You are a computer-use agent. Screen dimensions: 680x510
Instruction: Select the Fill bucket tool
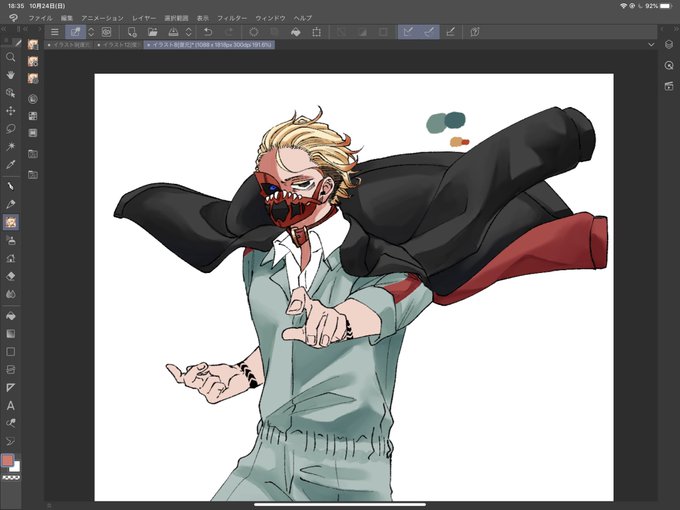pyautogui.click(x=10, y=316)
